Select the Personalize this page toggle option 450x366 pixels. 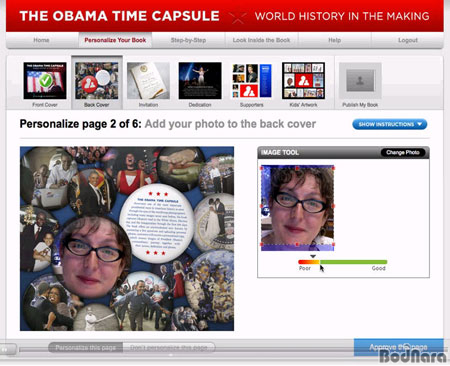coord(86,348)
